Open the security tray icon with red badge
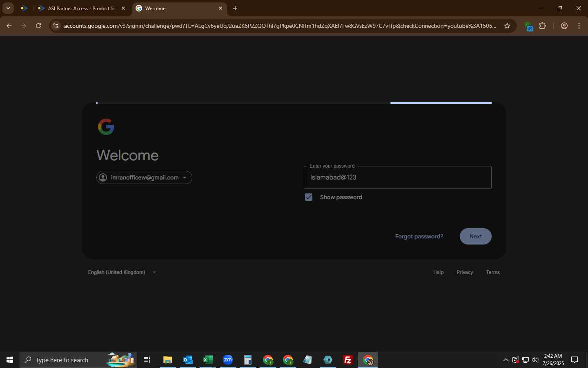 tap(516, 360)
